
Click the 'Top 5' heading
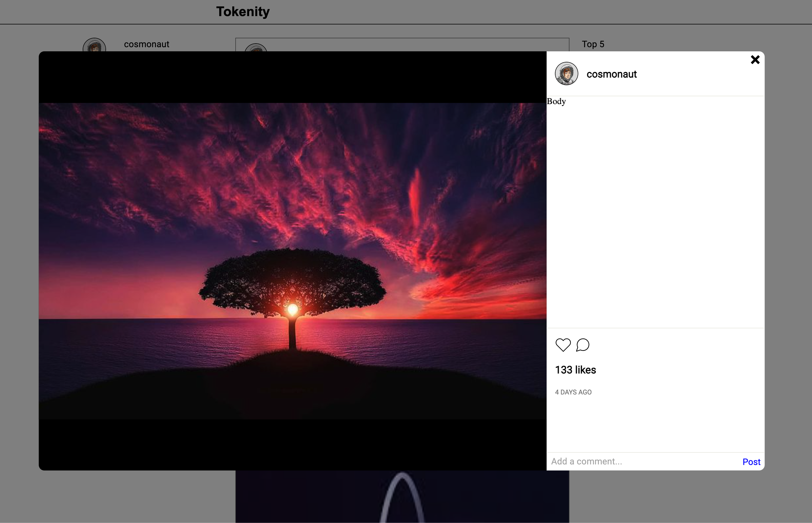(x=593, y=44)
